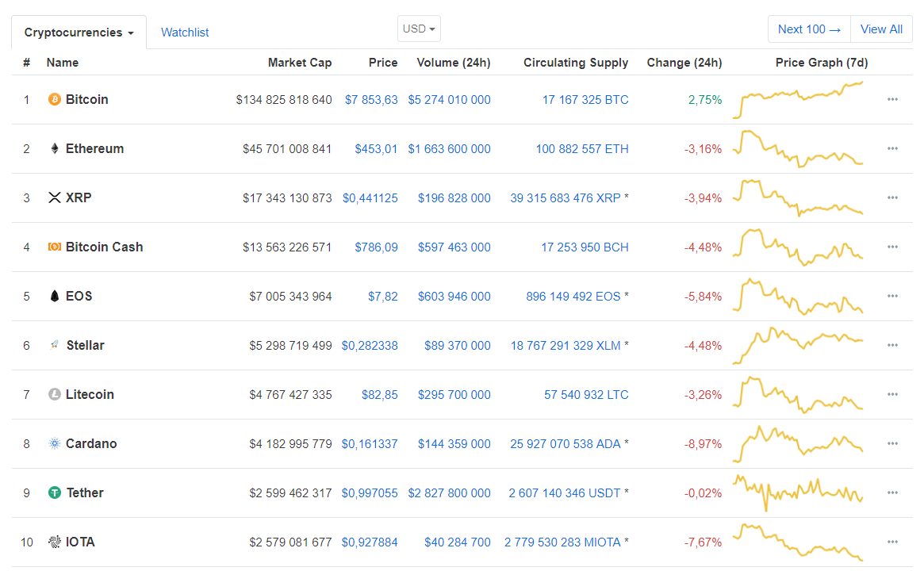
Task: Sort by Volume (24h) column header
Action: click(x=453, y=63)
